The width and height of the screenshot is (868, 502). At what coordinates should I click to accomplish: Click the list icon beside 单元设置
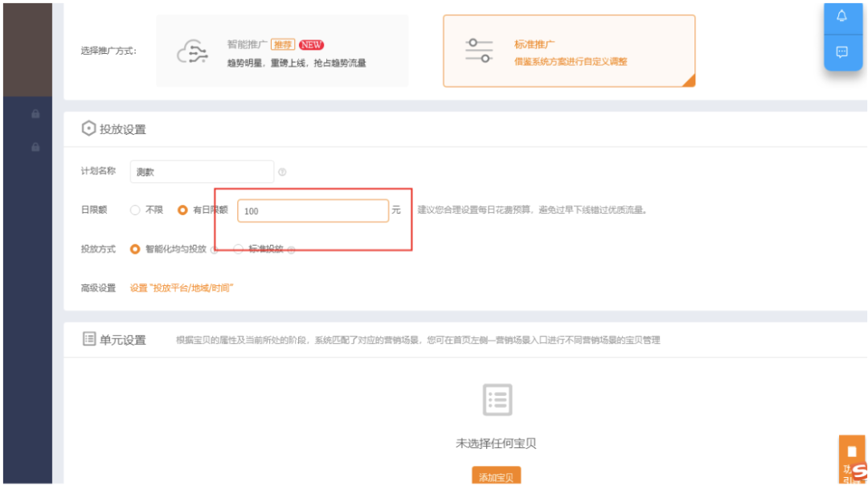tap(88, 339)
